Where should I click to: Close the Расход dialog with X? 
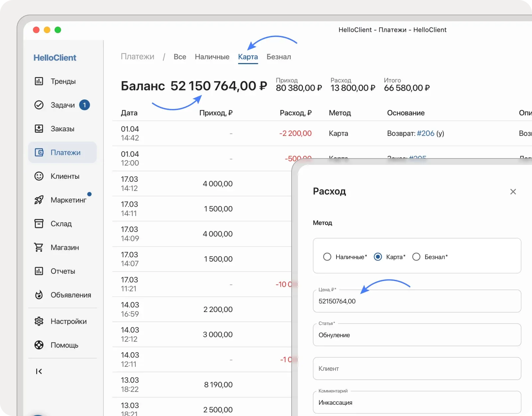513,192
